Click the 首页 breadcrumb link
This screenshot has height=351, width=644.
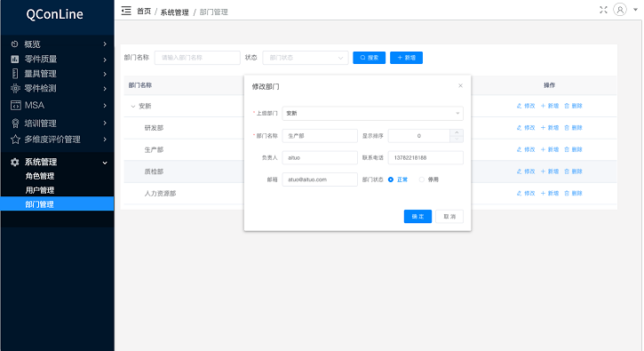coord(144,12)
